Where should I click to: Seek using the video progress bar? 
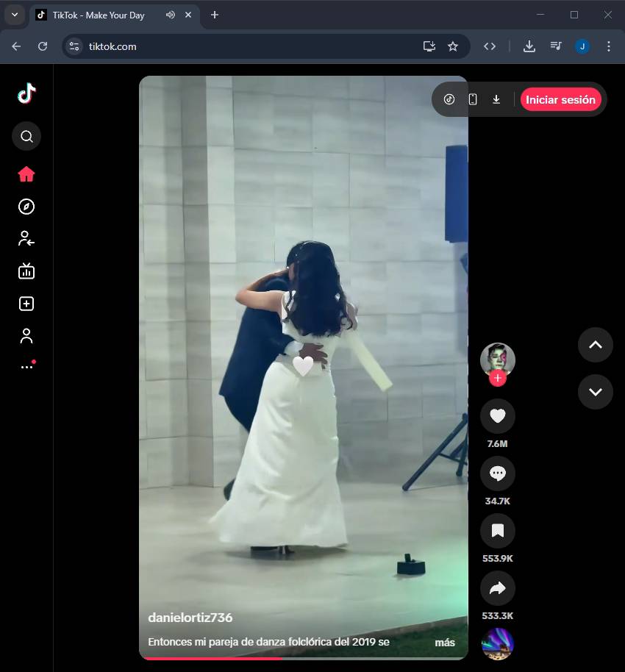click(303, 658)
